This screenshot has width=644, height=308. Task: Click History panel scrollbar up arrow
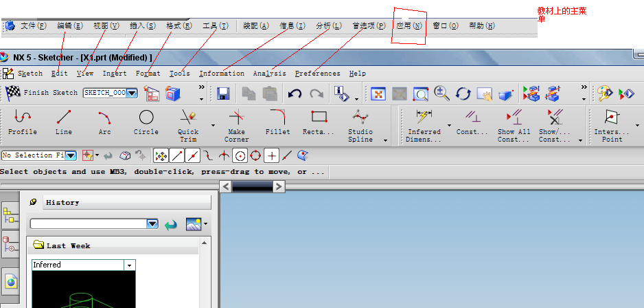click(204, 243)
